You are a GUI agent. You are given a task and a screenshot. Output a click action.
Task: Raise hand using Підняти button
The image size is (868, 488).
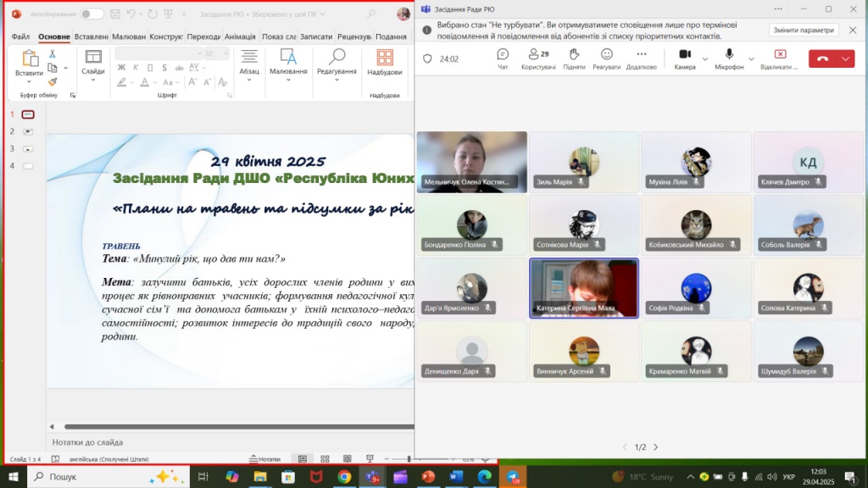pyautogui.click(x=574, y=58)
